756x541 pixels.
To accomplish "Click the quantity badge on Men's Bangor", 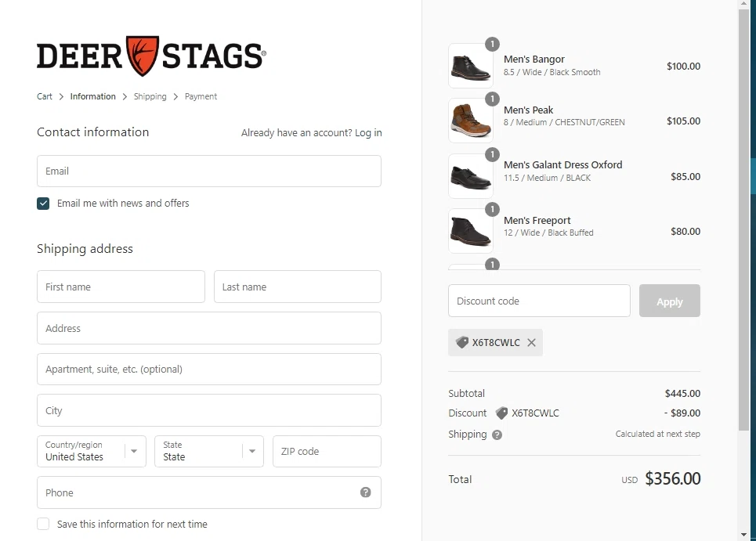I will (492, 45).
